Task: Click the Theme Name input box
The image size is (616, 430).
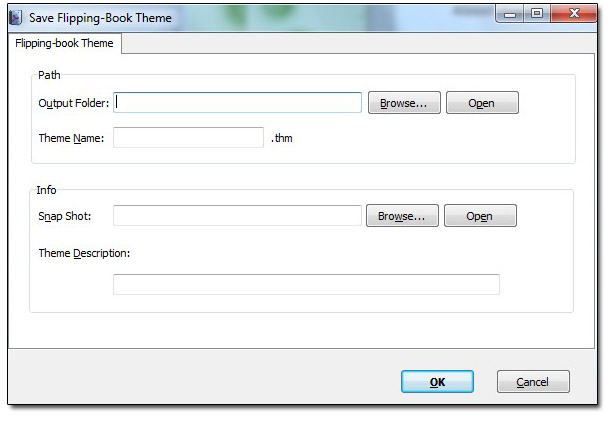Action: click(188, 137)
